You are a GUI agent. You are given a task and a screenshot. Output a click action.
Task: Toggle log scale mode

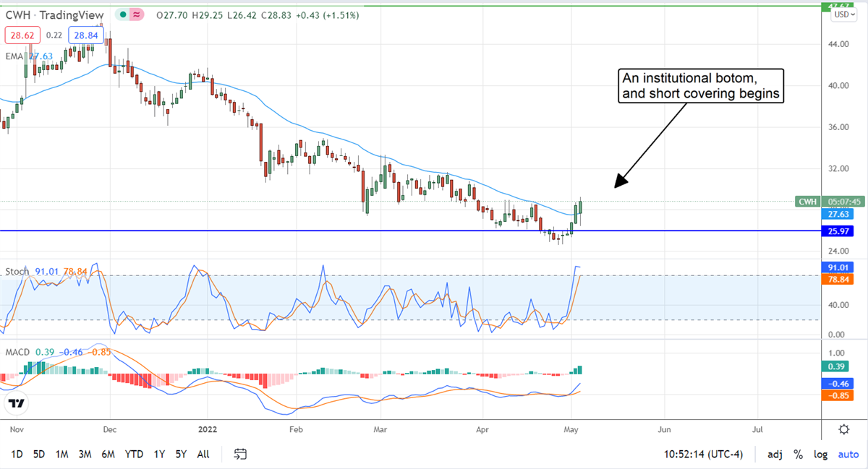tap(820, 455)
